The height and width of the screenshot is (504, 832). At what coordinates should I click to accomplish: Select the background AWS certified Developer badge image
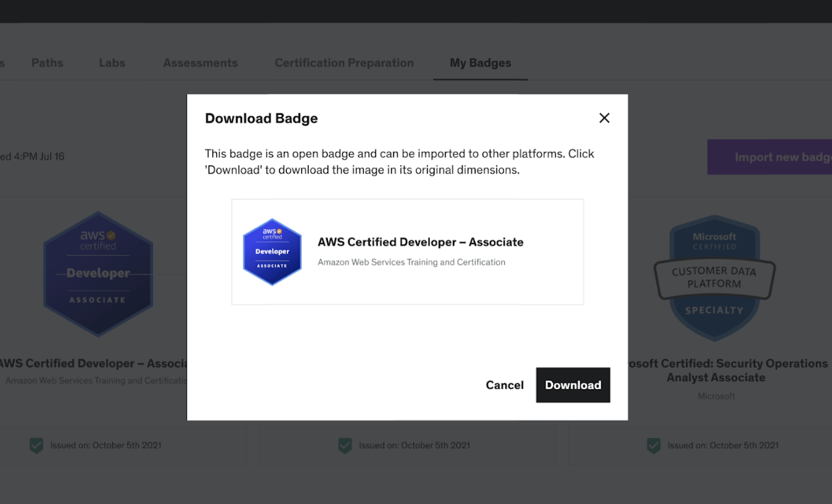[x=98, y=274]
